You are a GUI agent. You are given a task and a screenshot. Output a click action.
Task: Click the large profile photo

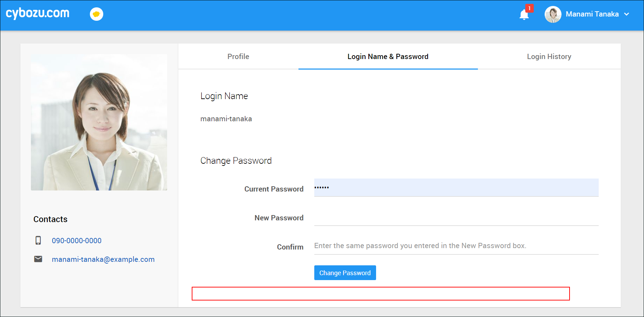(x=99, y=122)
